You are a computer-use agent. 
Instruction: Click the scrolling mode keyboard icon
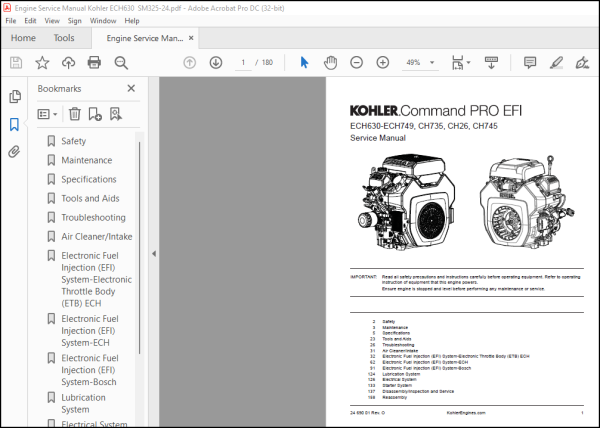491,62
